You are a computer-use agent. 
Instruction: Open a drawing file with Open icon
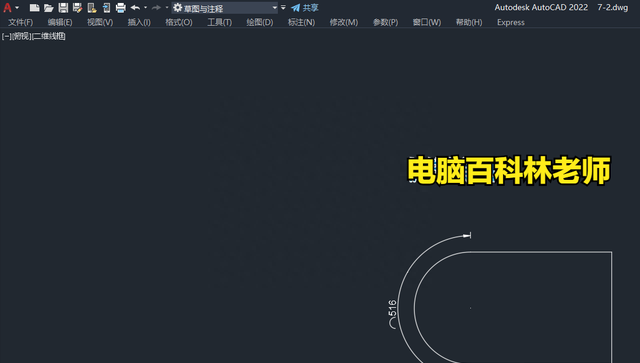point(49,7)
